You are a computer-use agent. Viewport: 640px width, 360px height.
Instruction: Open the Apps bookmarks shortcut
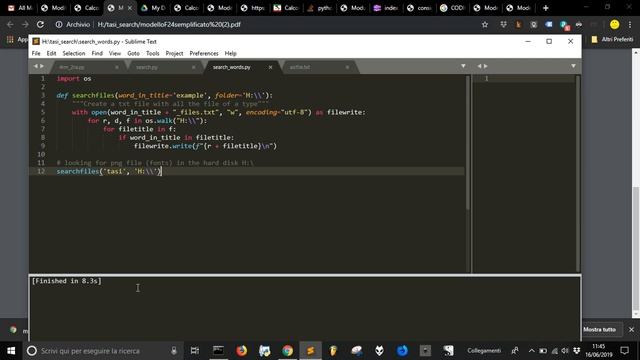click(x=16, y=39)
